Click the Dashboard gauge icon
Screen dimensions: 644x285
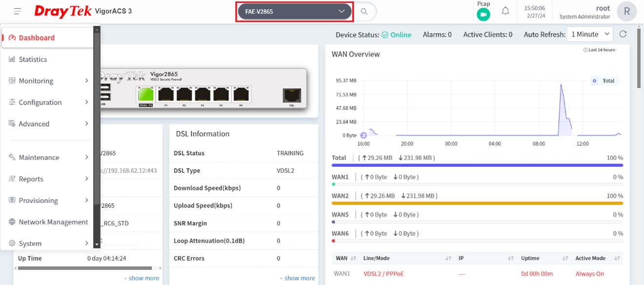point(12,38)
